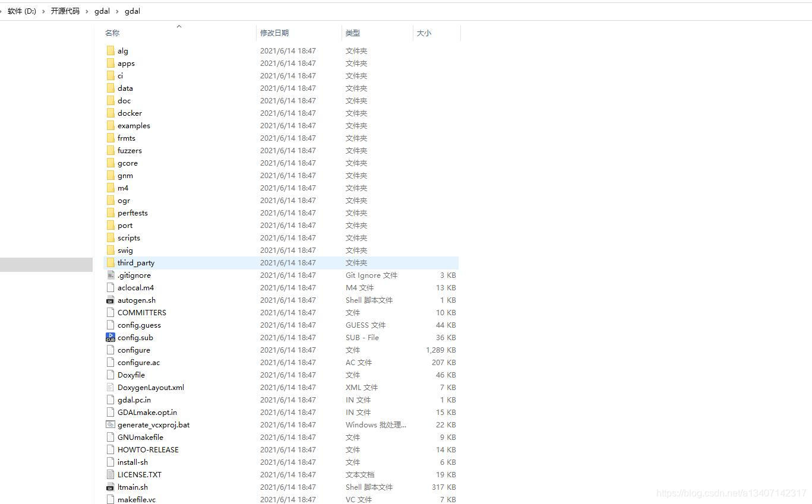The width and height of the screenshot is (812, 504).
Task: Expand the chevron between the gdal breadcrumbs
Action: 118,11
